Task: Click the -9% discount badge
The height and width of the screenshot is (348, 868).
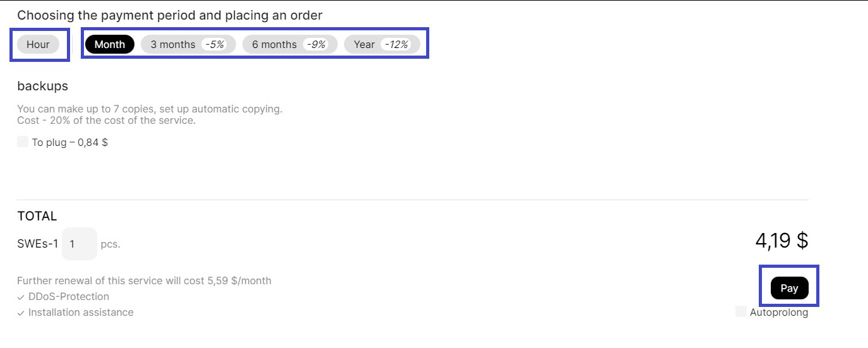Action: (316, 44)
